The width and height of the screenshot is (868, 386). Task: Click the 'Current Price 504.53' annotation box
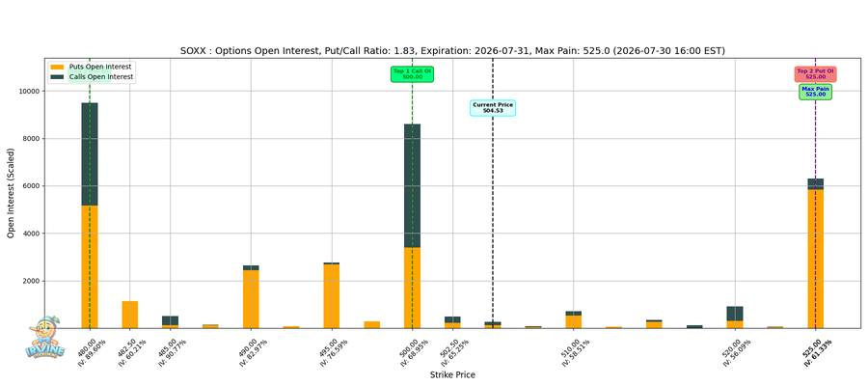tap(493, 108)
